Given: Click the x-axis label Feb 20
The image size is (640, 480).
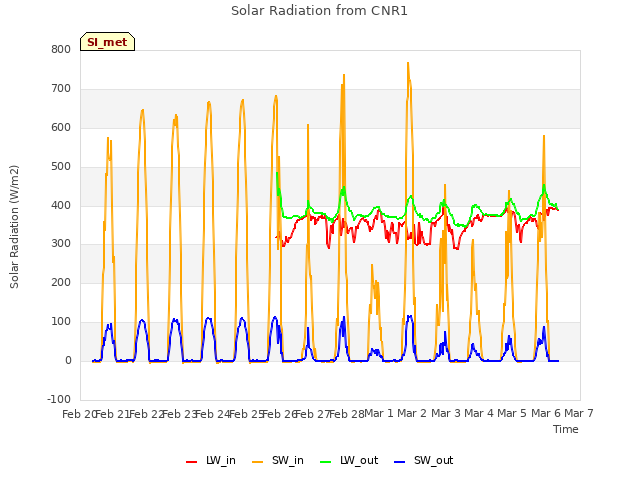Looking at the screenshot, I should tap(79, 414).
